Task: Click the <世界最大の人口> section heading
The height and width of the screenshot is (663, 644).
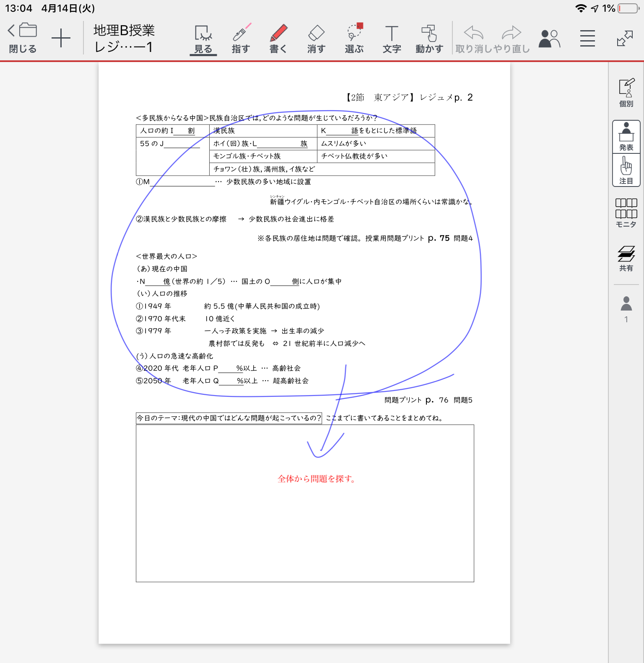Action: 166,256
